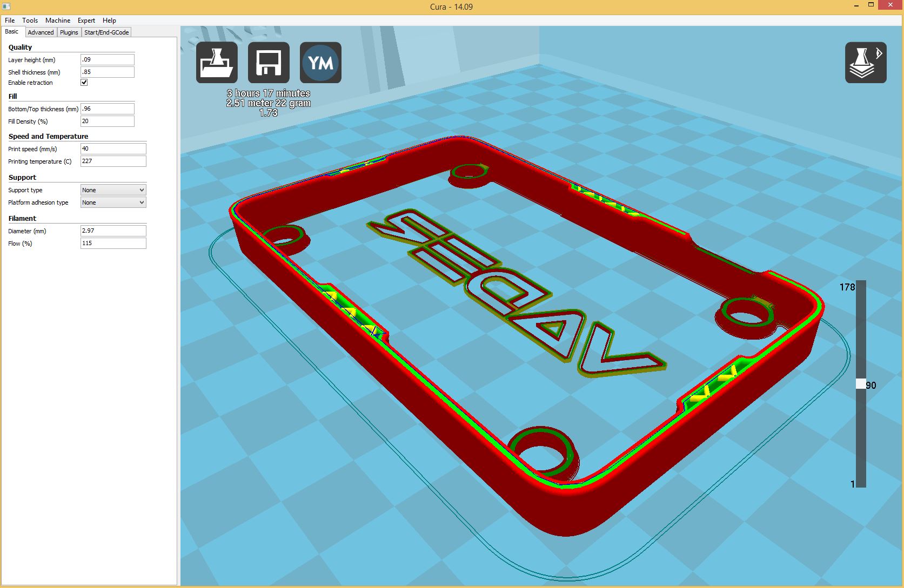The width and height of the screenshot is (904, 588).
Task: Click the filament Diameter input field
Action: coord(113,231)
